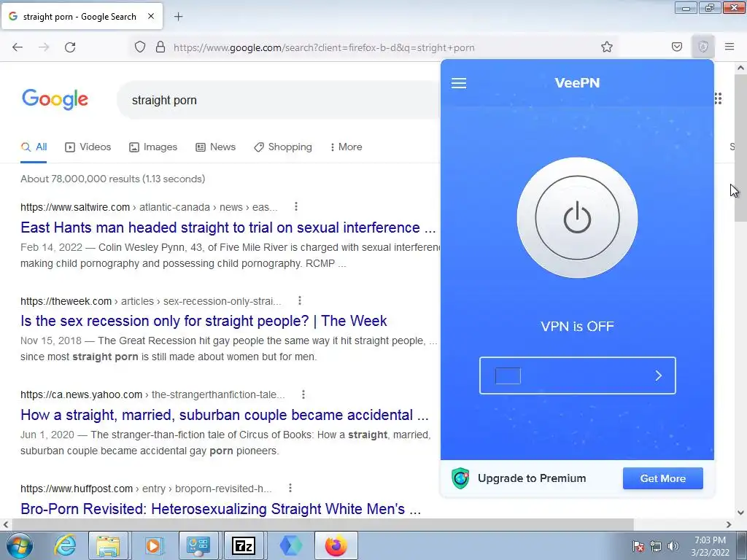Switch to the Shopping results tab

(283, 147)
